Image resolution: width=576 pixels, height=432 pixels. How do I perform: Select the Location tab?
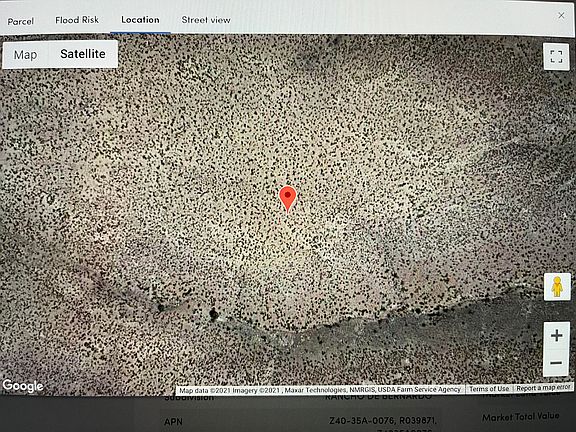tap(140, 20)
